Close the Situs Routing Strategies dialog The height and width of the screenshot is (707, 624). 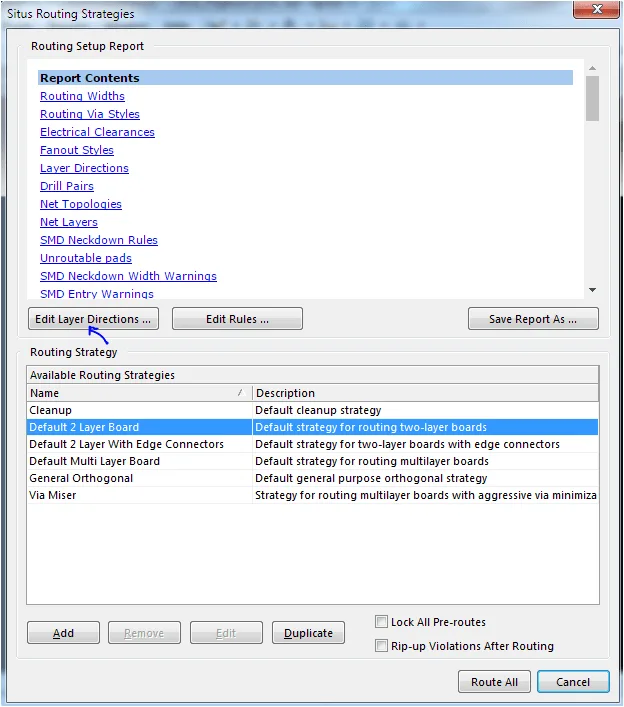click(596, 9)
